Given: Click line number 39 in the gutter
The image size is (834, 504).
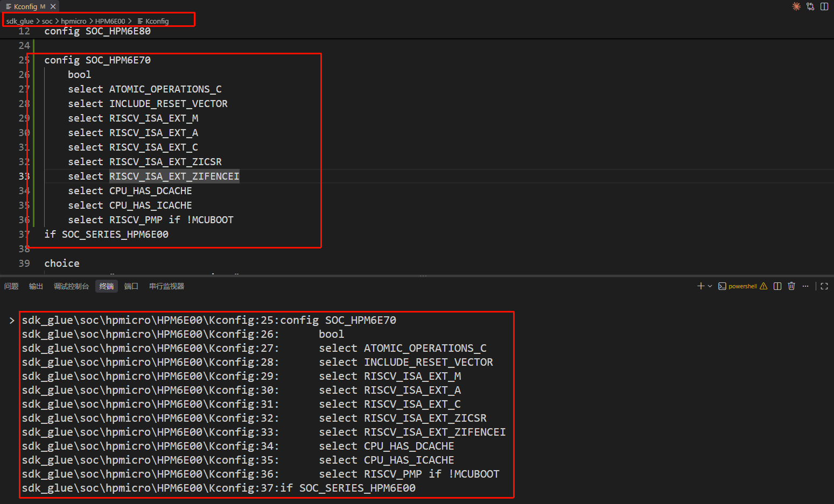Looking at the screenshot, I should pos(24,264).
